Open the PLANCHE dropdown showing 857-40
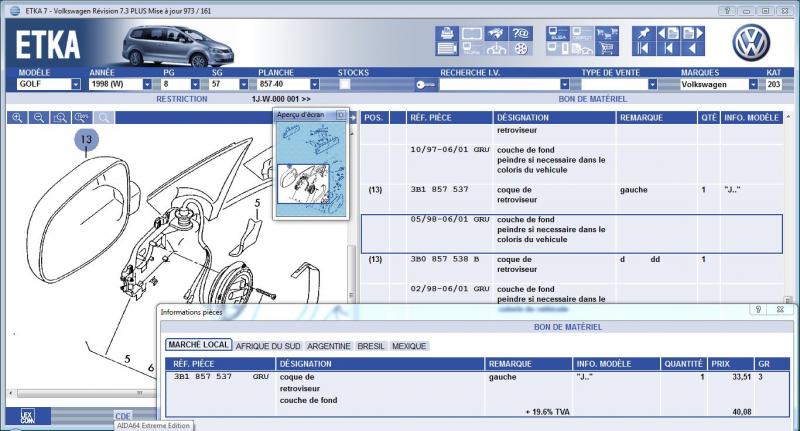The width and height of the screenshot is (800, 431). pyautogui.click(x=315, y=84)
